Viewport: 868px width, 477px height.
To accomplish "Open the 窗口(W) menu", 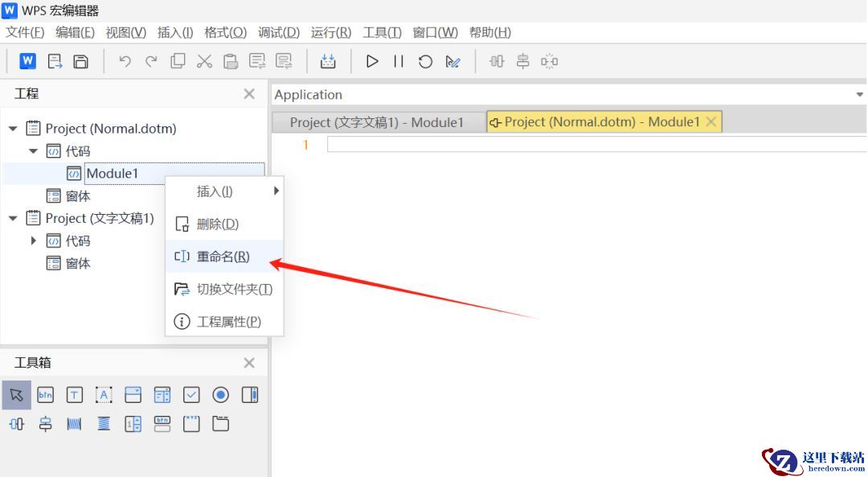I will 435,33.
